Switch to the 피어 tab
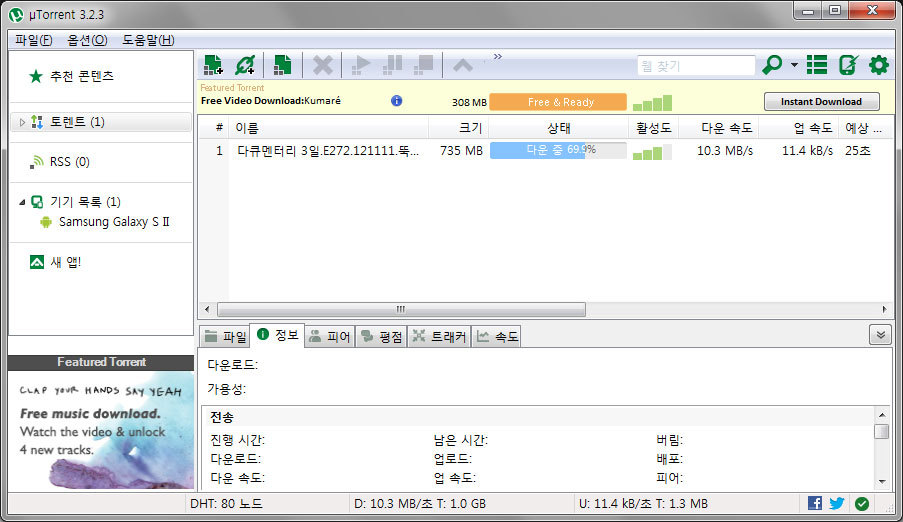Viewport: 903px width, 522px height. tap(330, 336)
